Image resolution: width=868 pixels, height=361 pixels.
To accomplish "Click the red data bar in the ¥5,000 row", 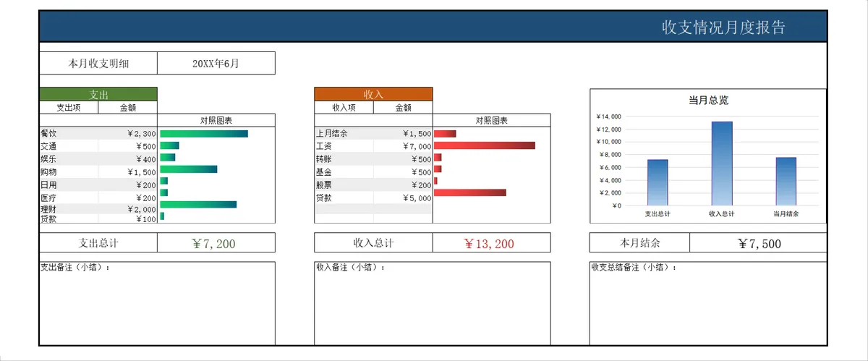I will pyautogui.click(x=470, y=192).
